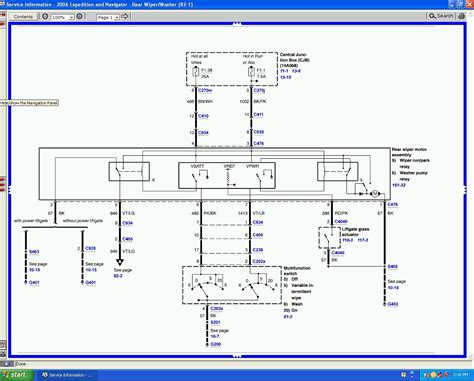
Task: Open splice link S201
Action: (x=215, y=322)
